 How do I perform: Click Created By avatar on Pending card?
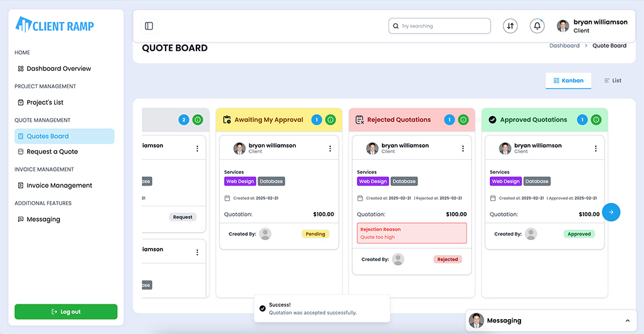coord(265,234)
